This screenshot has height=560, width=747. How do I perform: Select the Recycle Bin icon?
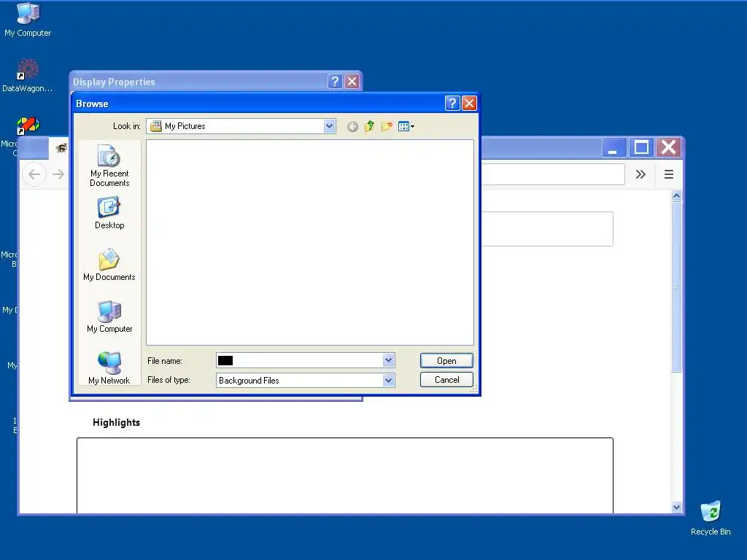(711, 518)
